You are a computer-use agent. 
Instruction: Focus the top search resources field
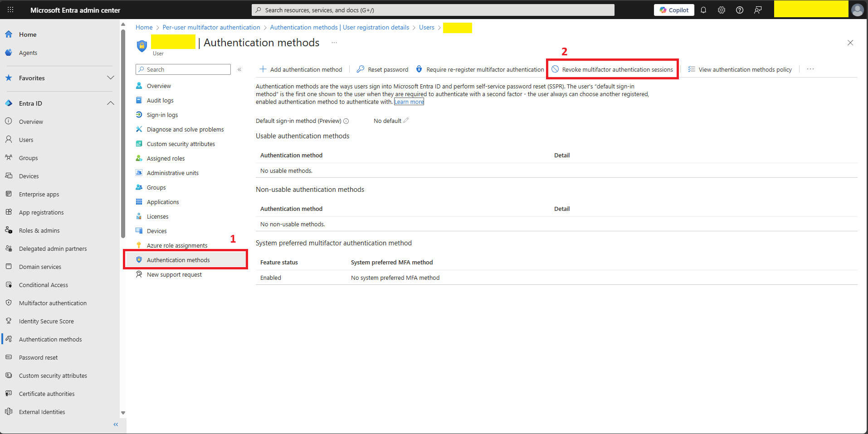(x=433, y=10)
